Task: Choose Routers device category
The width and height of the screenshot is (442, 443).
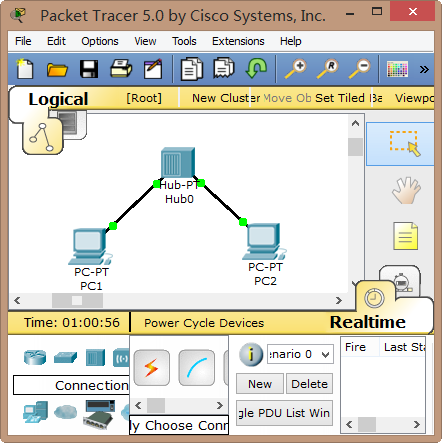Action: tap(35, 357)
